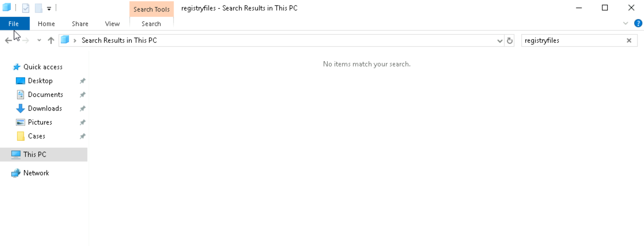Click the Properties quick access toolbar icon
Viewport: 644px width, 246px height.
[26, 8]
